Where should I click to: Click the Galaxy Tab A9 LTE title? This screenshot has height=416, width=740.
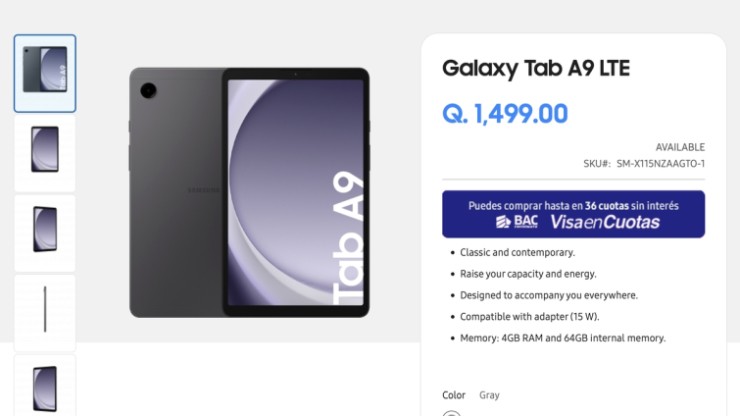(x=536, y=69)
